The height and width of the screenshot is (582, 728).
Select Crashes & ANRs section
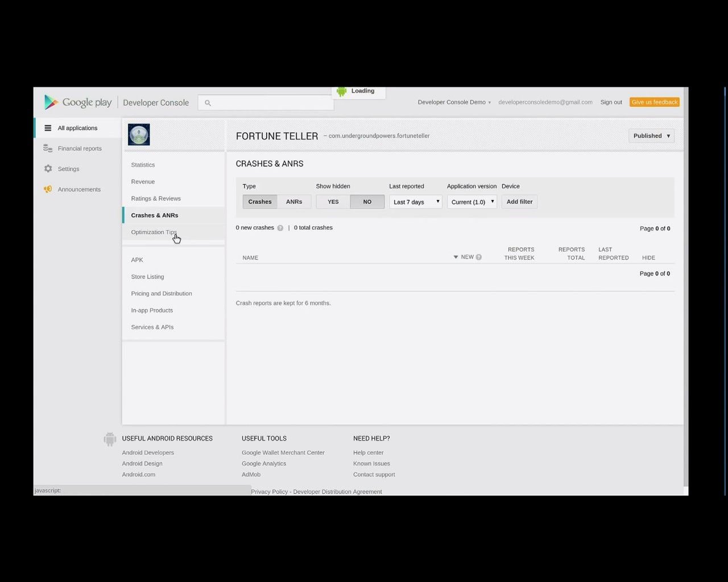tap(155, 215)
